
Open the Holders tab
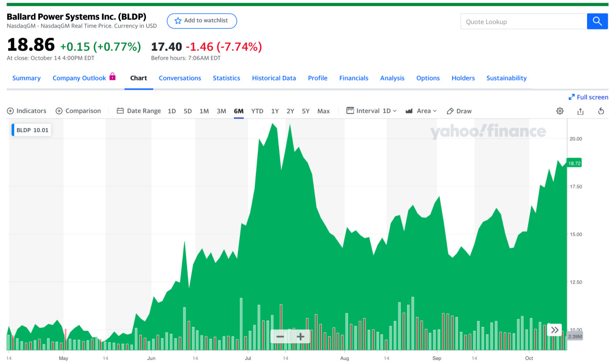pyautogui.click(x=463, y=78)
